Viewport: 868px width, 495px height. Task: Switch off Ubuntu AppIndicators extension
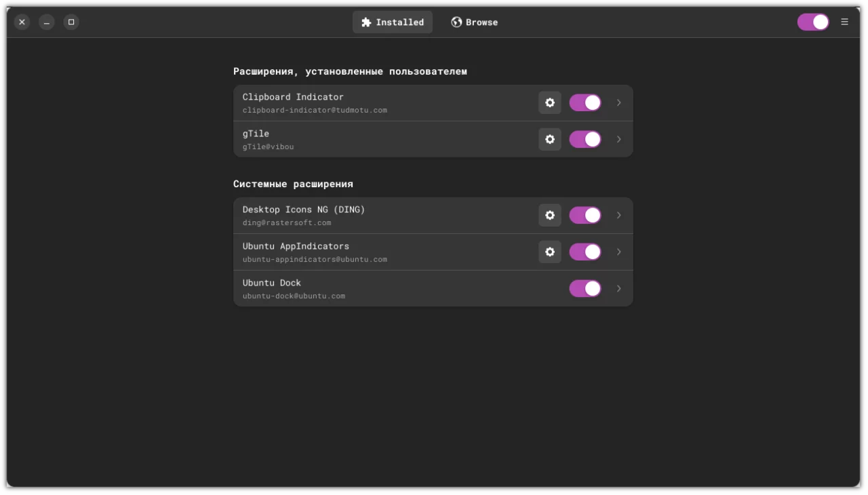point(585,252)
